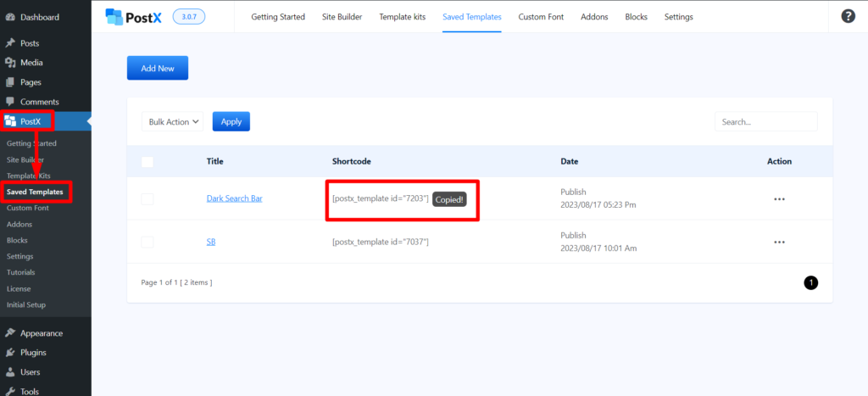
Task: Open License in sidebar submenu
Action: (19, 288)
